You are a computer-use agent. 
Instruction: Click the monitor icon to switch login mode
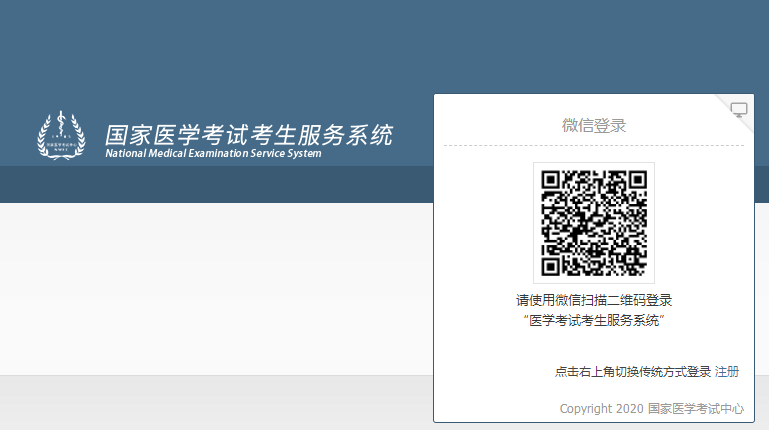739,110
